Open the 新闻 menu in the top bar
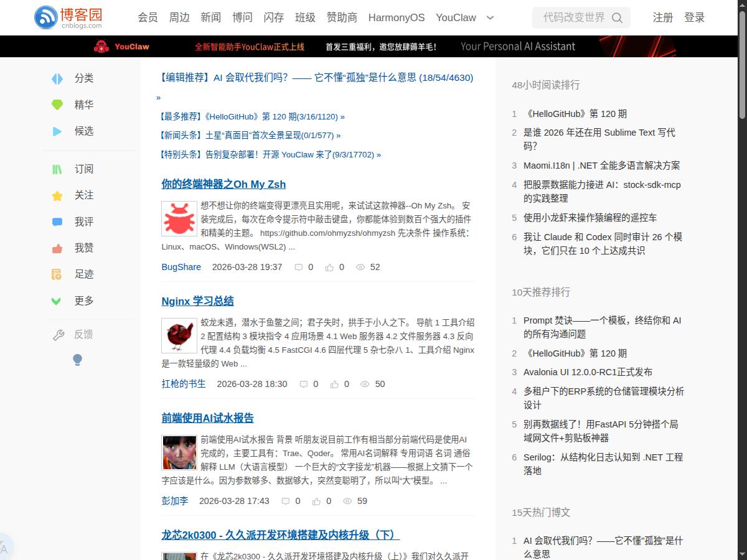747x560 pixels. click(210, 18)
